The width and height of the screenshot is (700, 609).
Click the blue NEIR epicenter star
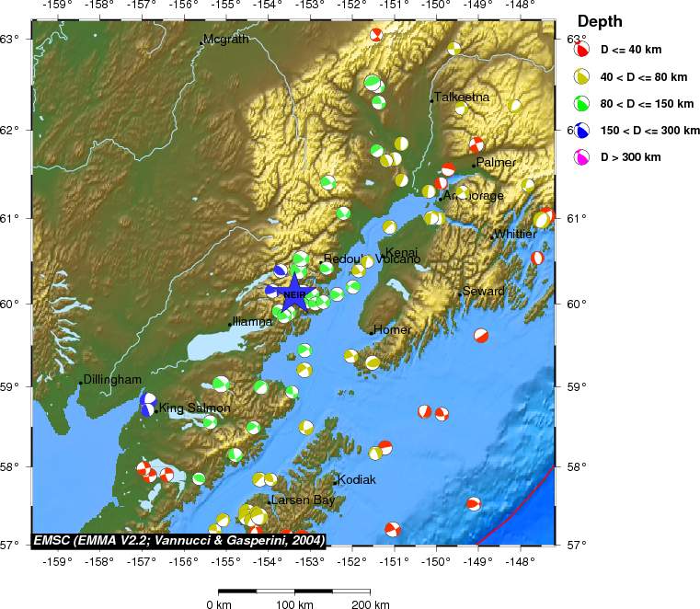click(294, 293)
